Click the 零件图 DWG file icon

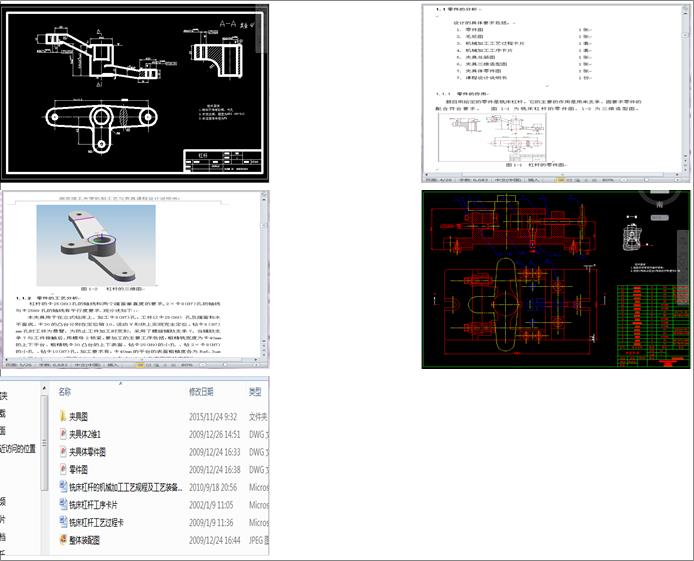click(x=62, y=469)
